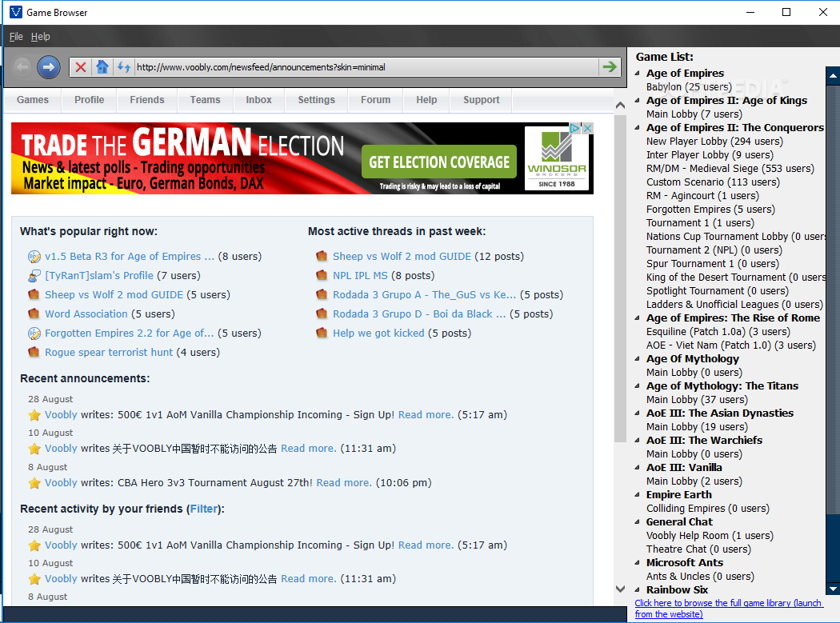Viewport: 840px width, 623px height.
Task: Click page scrollbar up arrow
Action: (x=620, y=106)
